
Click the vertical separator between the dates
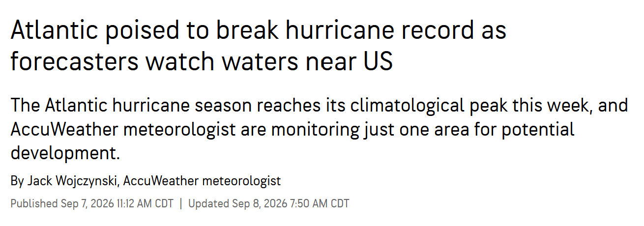click(181, 203)
